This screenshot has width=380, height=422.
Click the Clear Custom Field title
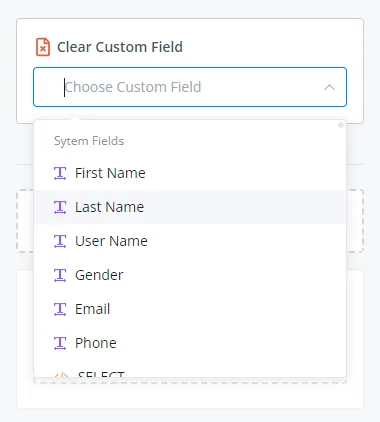120,47
